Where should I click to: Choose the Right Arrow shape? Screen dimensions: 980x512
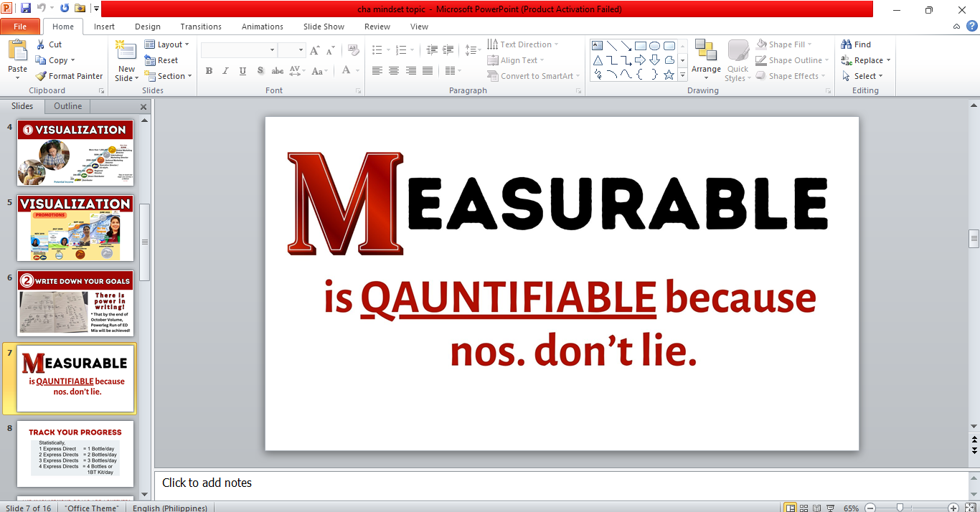coord(640,60)
